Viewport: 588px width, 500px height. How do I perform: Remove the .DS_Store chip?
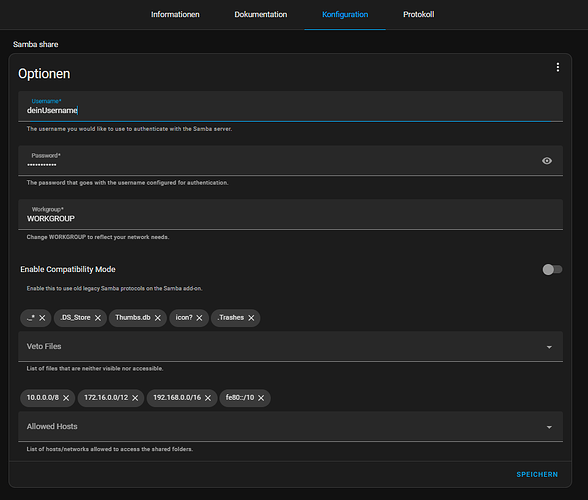pos(98,318)
